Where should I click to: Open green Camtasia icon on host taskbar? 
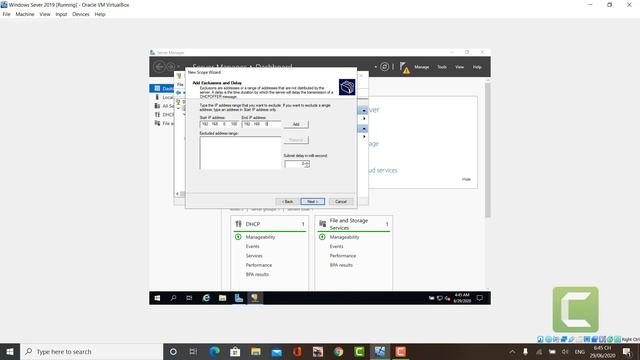tap(359, 352)
